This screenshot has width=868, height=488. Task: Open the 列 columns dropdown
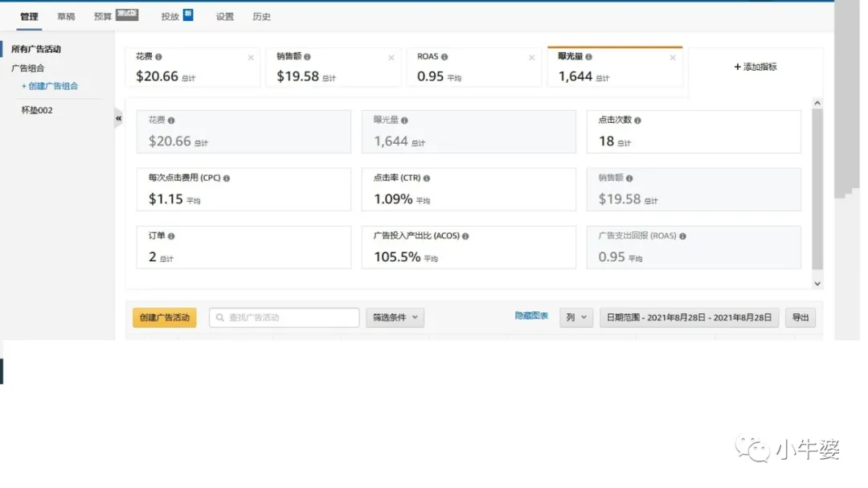tap(575, 317)
